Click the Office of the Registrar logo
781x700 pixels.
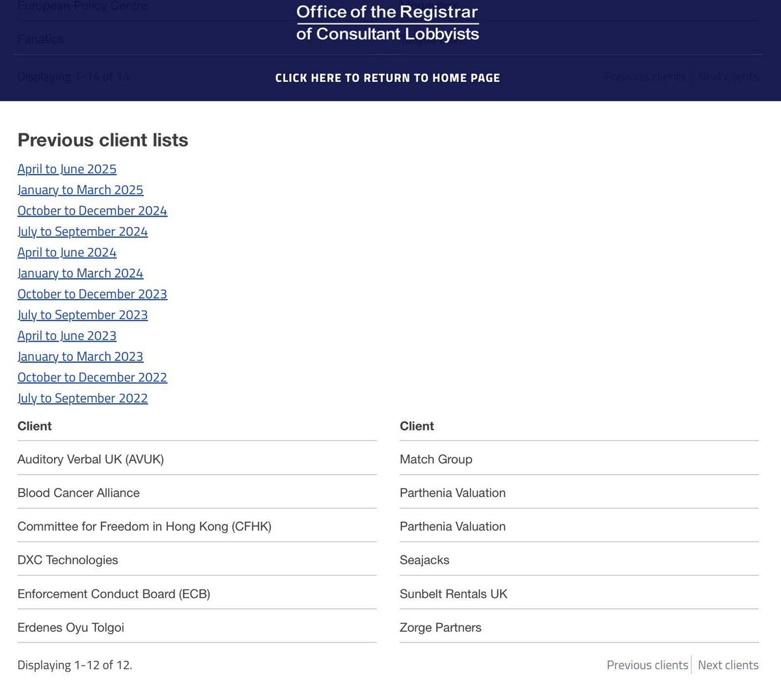tap(387, 23)
